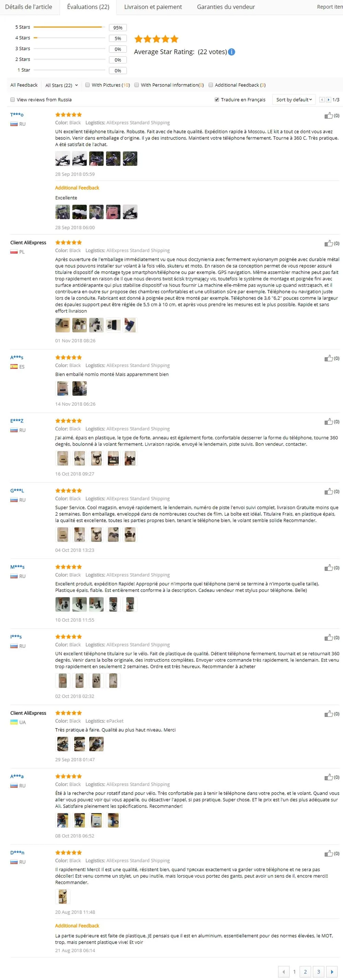343x980 pixels.
Task: Click the bottom pagination next arrow
Action: coord(332,971)
